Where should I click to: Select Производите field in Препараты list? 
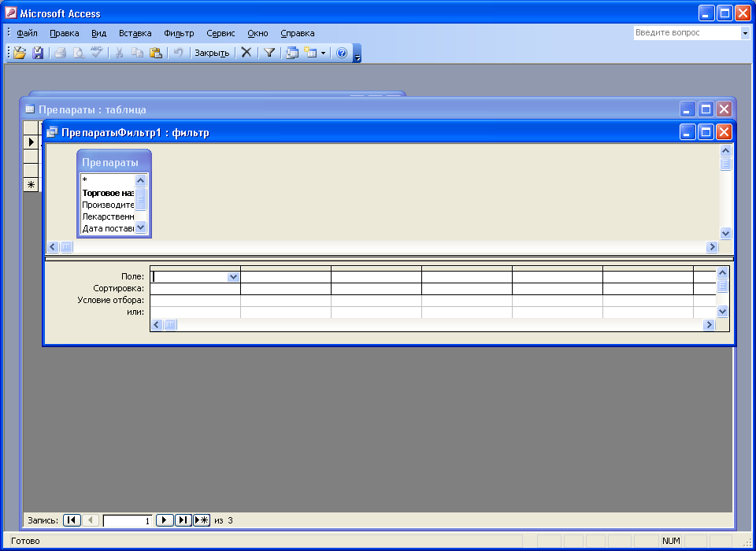[107, 205]
